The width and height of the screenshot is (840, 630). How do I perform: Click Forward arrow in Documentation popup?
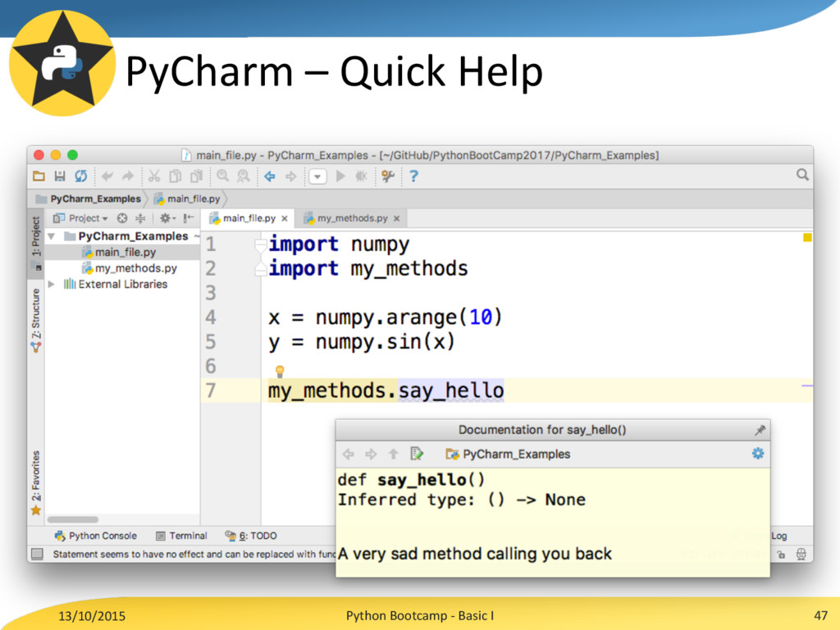point(371,454)
